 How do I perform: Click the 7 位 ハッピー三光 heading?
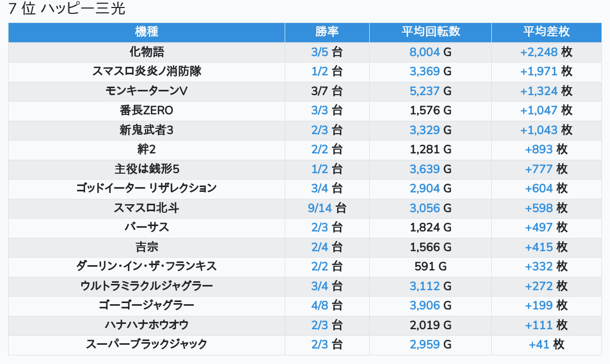67,9
